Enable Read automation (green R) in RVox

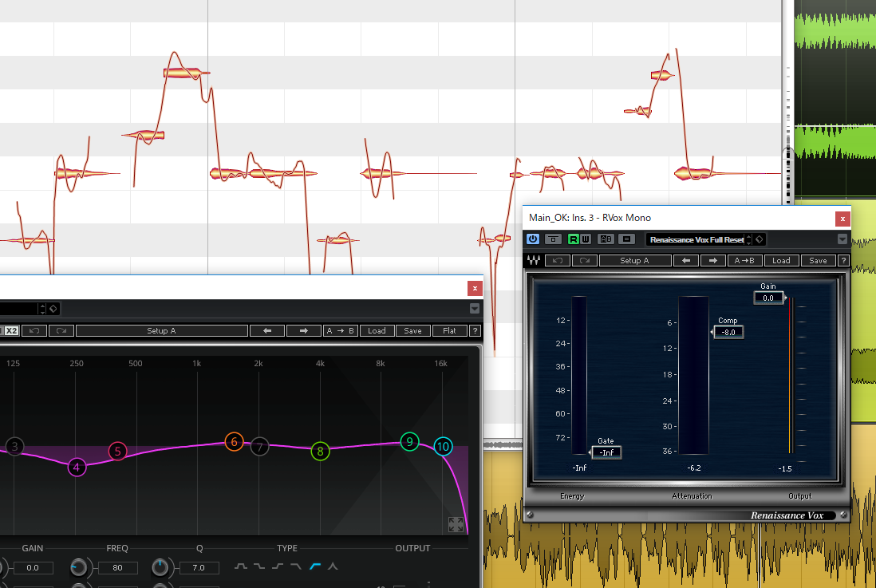[573, 239]
